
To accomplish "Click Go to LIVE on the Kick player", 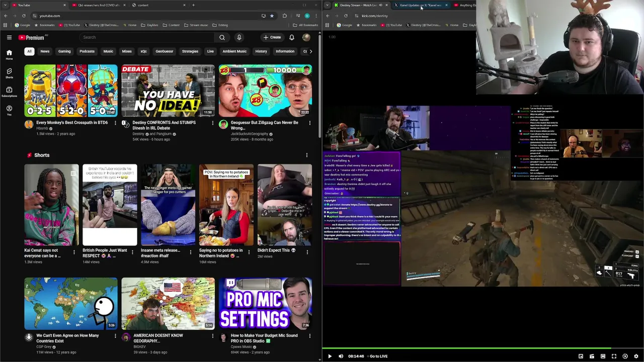I will click(x=378, y=356).
